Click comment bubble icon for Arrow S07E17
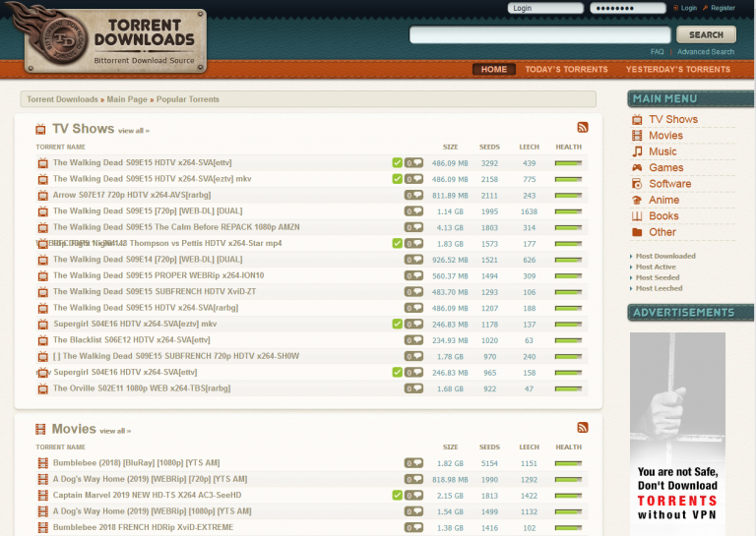This screenshot has width=756, height=536. (x=413, y=195)
